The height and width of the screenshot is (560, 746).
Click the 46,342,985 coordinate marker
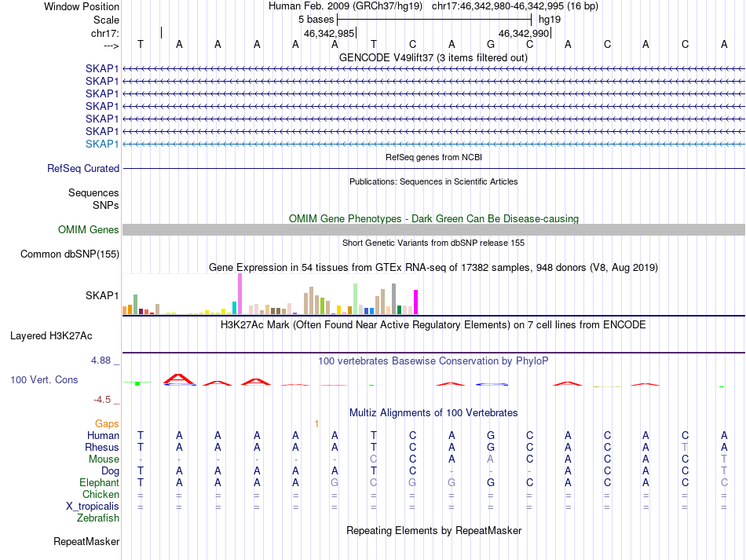click(329, 33)
